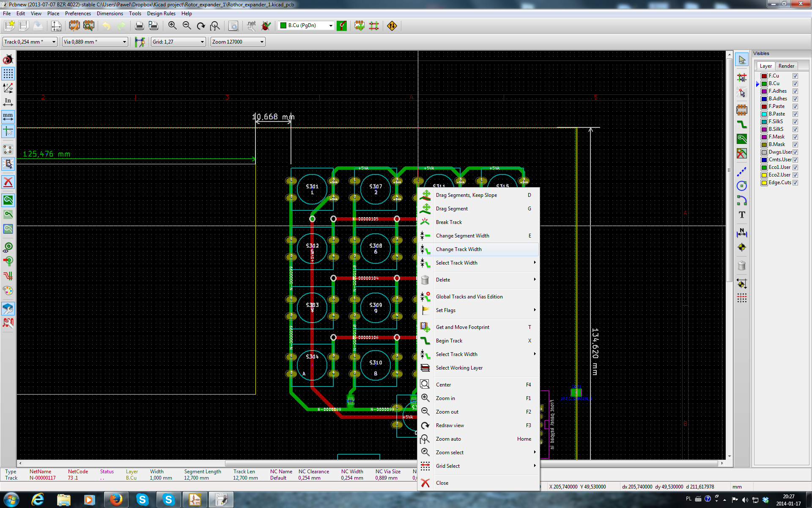Toggle Edge.Cuts layer visibility checkbox
Screen dimensions: 812x508
point(795,183)
